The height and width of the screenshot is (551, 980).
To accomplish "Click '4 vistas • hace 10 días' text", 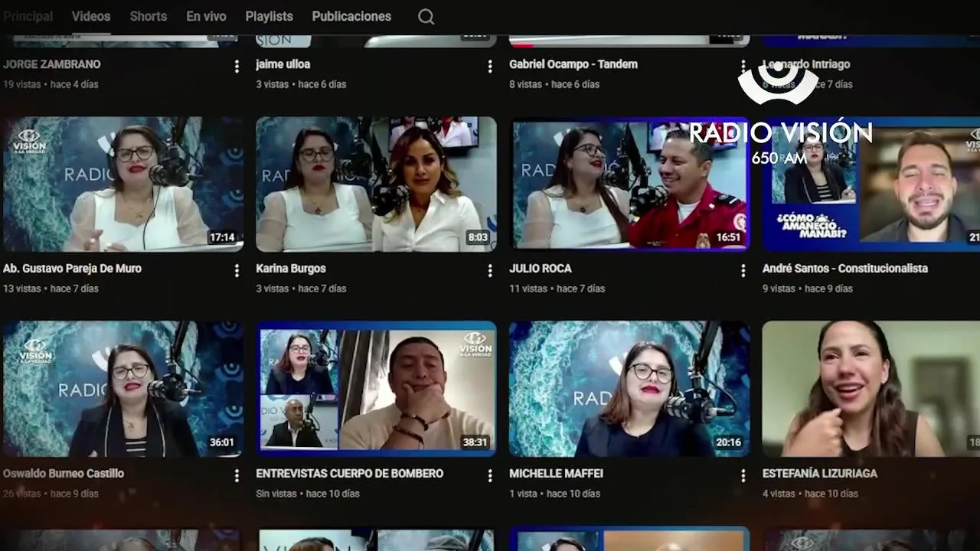I will 810,494.
